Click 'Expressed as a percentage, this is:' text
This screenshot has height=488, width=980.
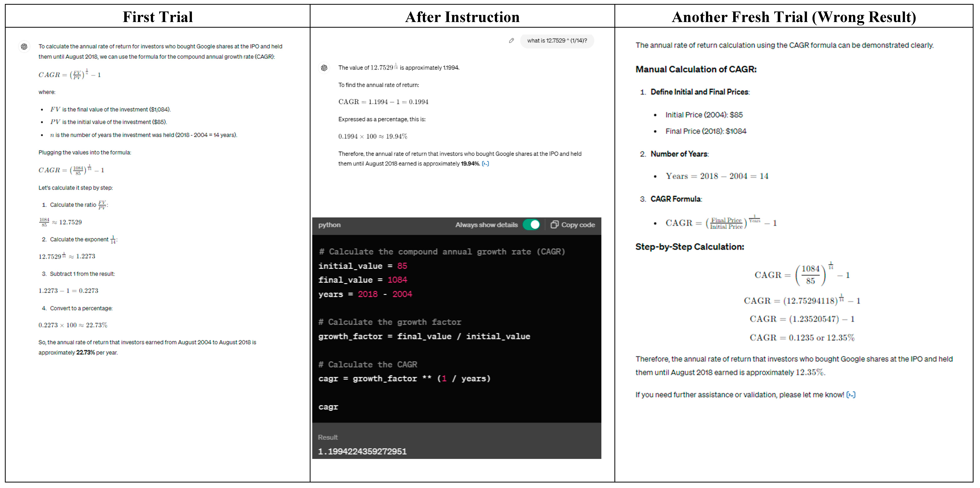[x=382, y=119]
